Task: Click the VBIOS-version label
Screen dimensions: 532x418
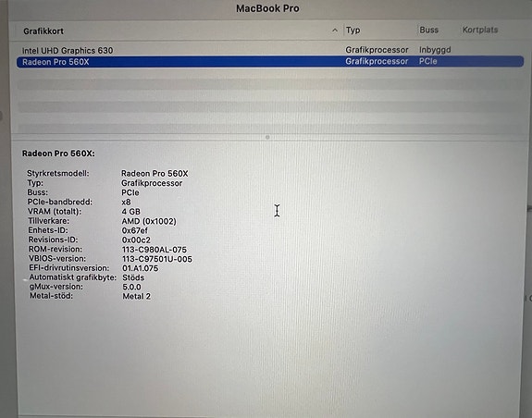Action: point(57,259)
